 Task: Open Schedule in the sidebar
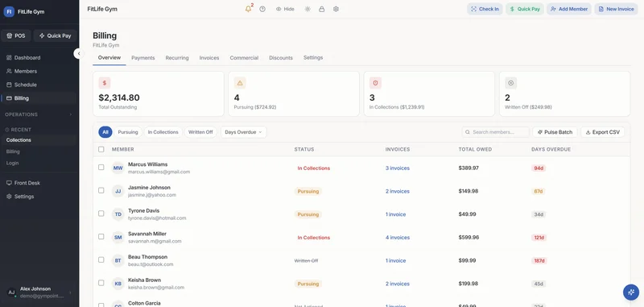[39, 85]
